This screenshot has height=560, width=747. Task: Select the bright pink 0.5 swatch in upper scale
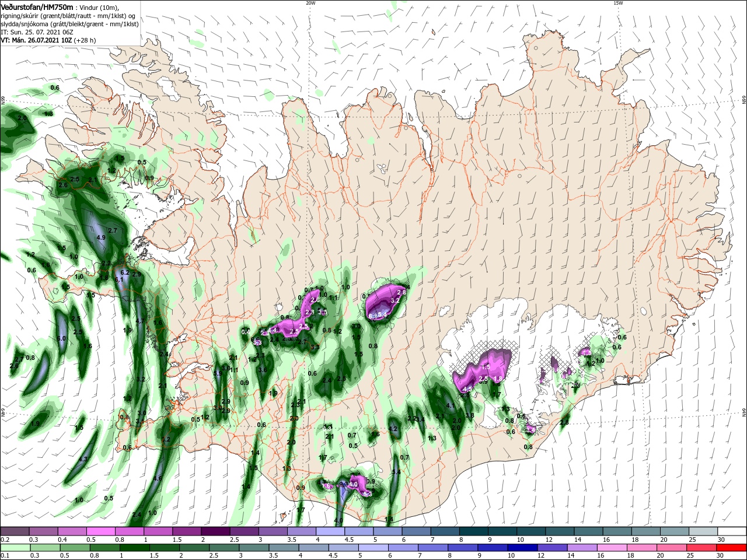(101, 531)
